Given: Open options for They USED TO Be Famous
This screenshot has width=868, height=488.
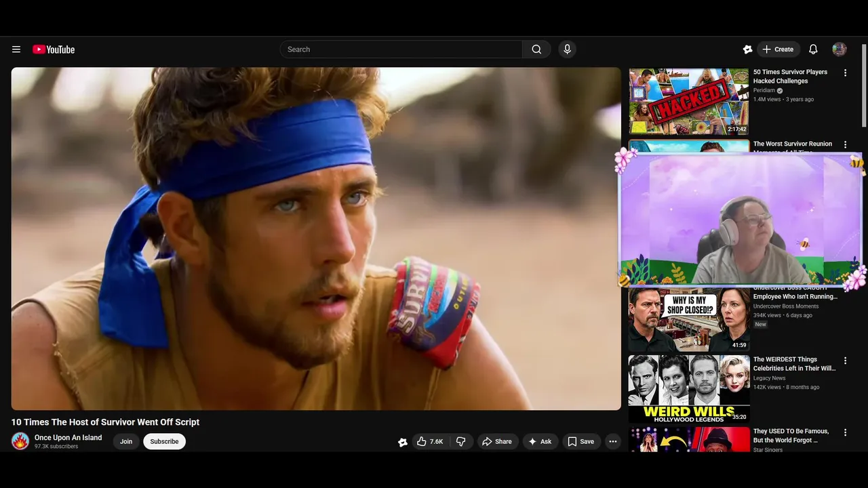Looking at the screenshot, I should click(x=845, y=432).
